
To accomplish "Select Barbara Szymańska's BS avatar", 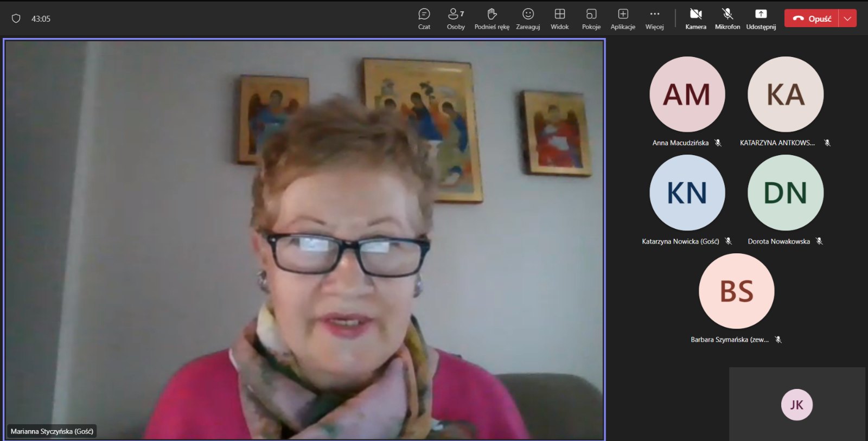I will tap(736, 291).
